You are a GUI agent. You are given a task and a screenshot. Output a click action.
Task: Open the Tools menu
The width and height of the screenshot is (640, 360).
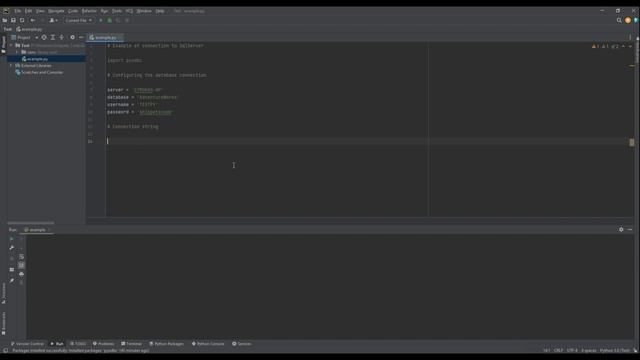coord(117,11)
